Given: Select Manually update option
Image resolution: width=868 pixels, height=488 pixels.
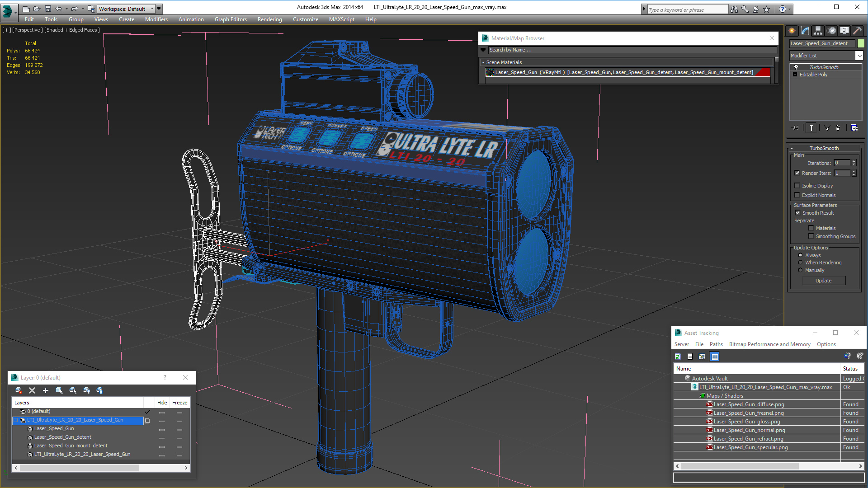Looking at the screenshot, I should click(x=800, y=270).
